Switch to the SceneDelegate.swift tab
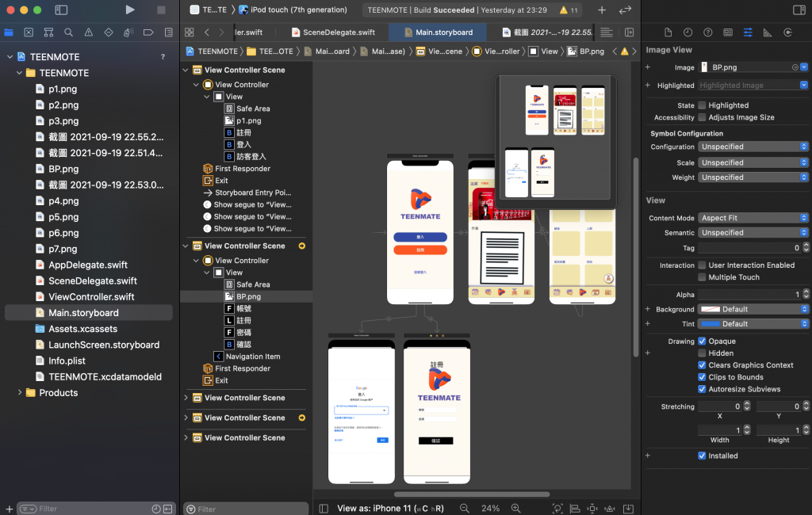812x515 pixels. [x=333, y=32]
